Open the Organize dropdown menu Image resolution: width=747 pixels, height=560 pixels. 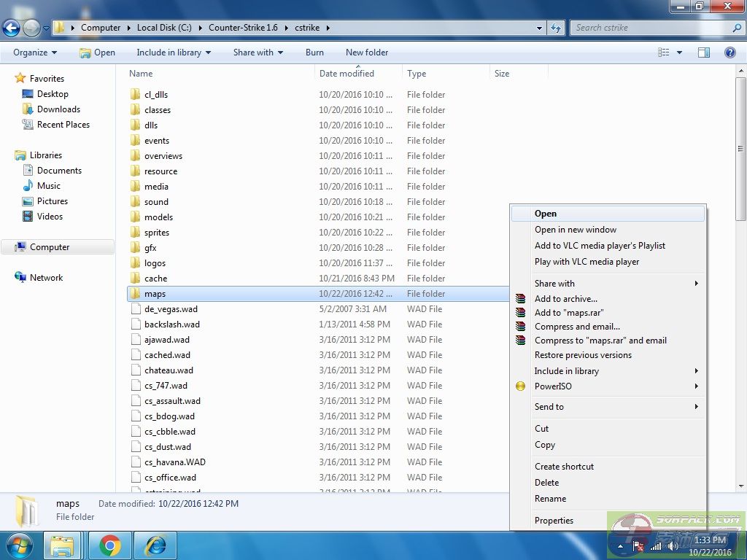tap(35, 52)
